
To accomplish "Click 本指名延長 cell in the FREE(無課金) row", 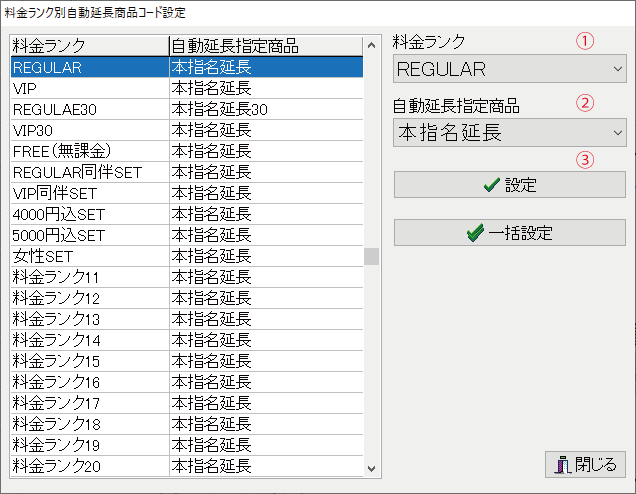I will tap(266, 151).
